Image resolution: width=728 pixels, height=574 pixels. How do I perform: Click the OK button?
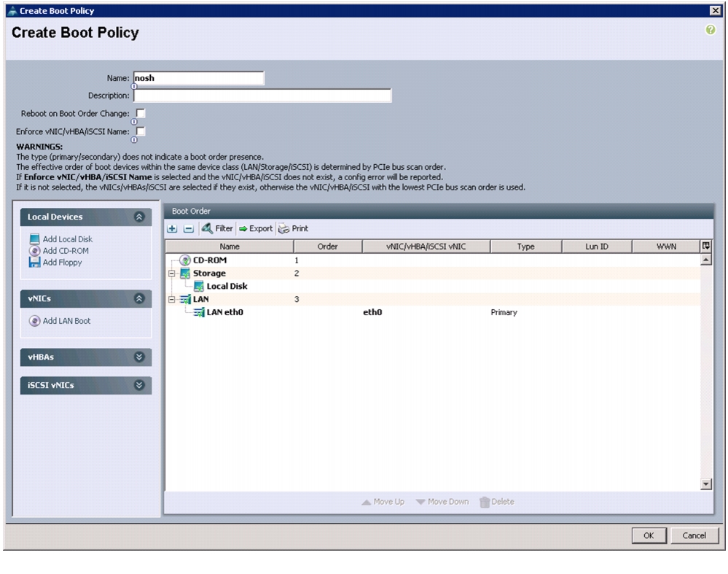(x=649, y=535)
